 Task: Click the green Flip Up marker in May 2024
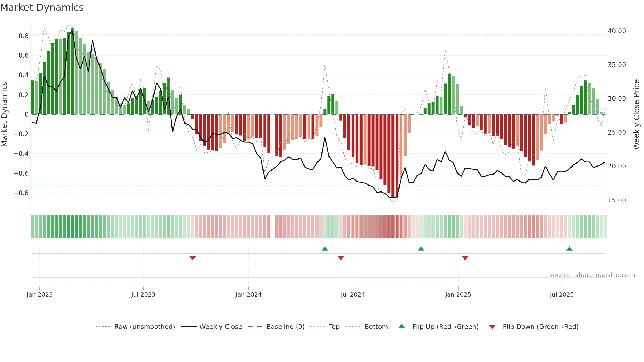325,249
